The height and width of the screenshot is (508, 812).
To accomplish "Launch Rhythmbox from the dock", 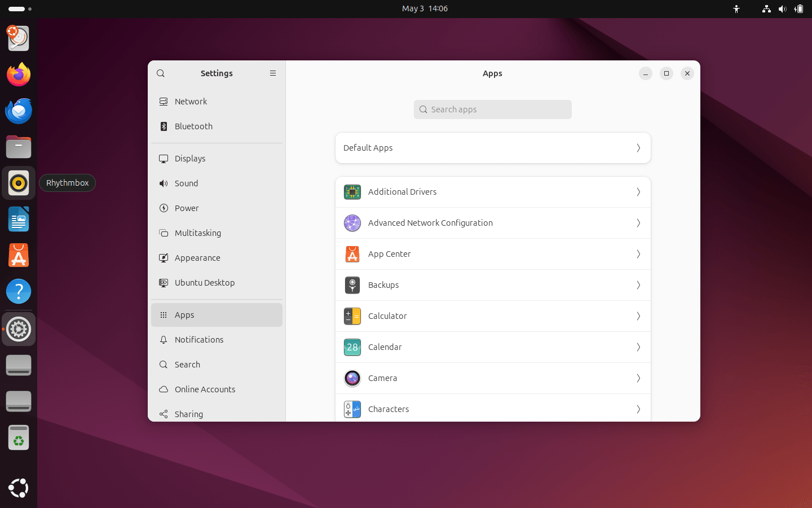I will pyautogui.click(x=19, y=183).
